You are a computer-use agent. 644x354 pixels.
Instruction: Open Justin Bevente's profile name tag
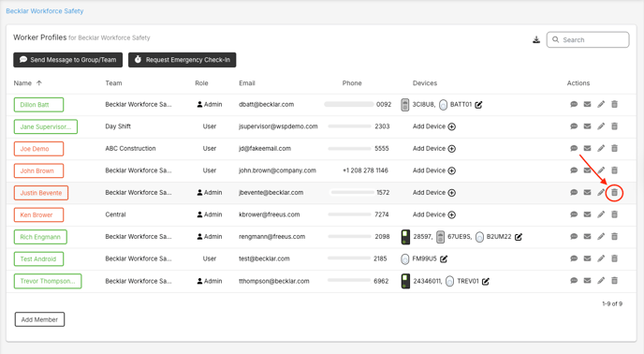tap(41, 193)
